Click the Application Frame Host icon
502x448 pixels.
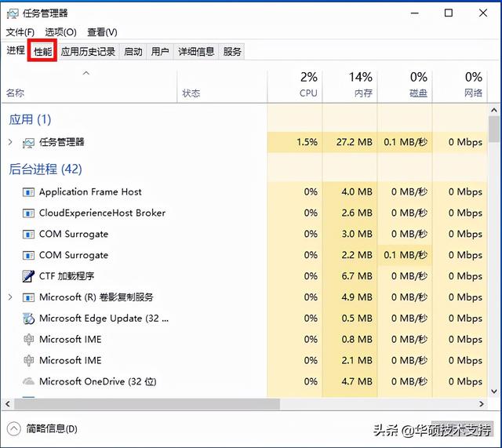[28, 192]
